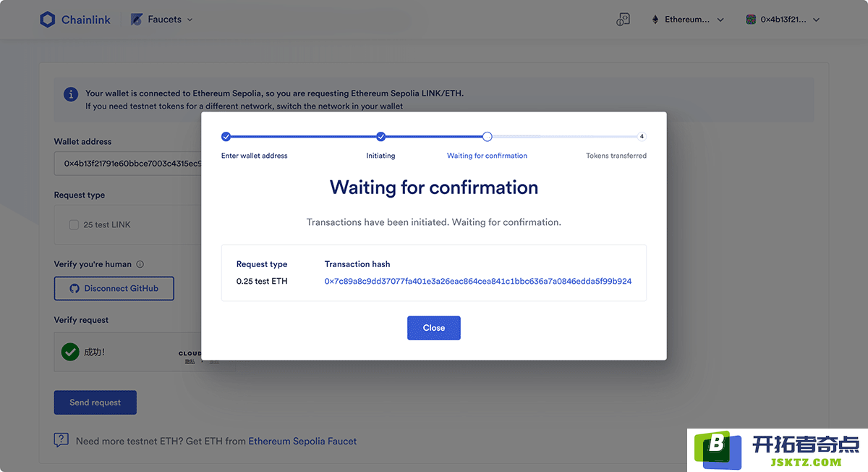Click Disconnect GitHub button
The image size is (868, 472).
[114, 288]
